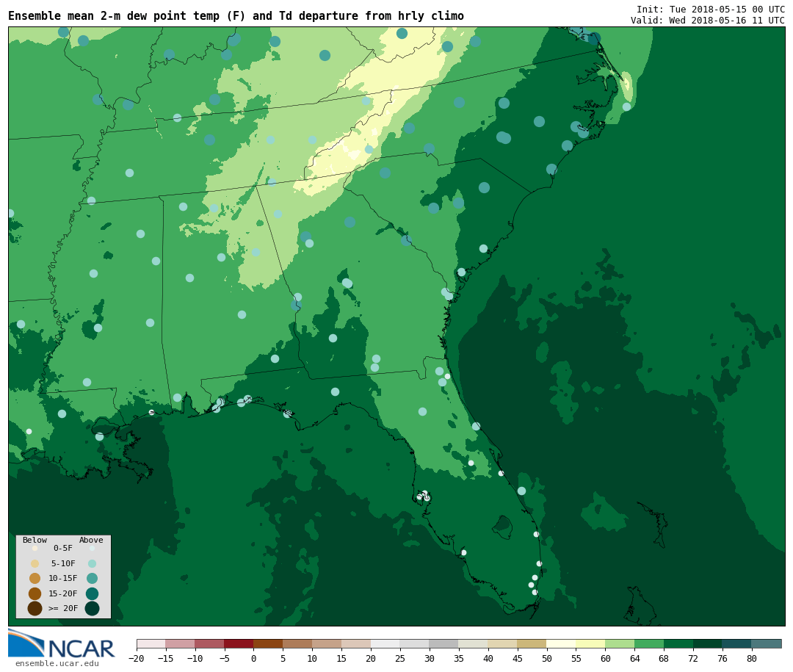The width and height of the screenshot is (793, 672).
Task: Click the color bar swatch between -20 and -15
Action: 151,643
